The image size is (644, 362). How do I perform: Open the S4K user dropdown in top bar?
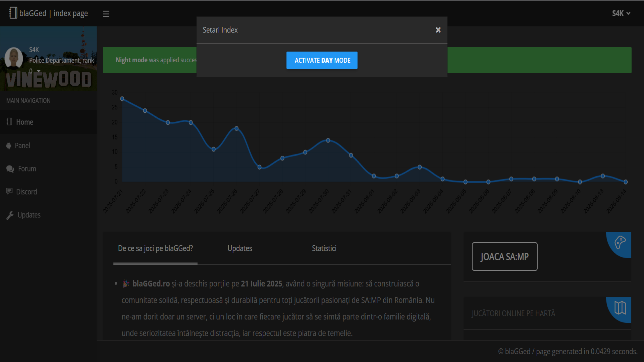point(621,13)
